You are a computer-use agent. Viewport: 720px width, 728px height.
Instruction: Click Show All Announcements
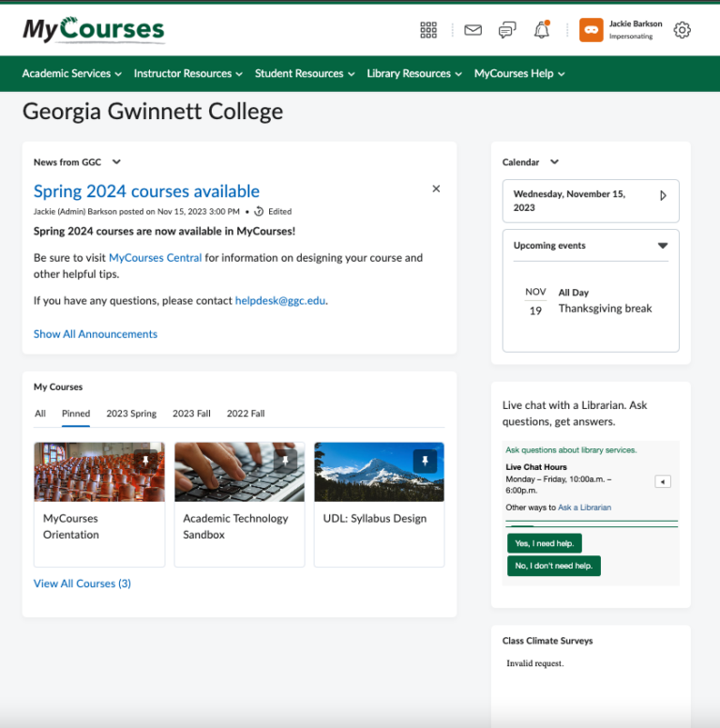point(95,334)
